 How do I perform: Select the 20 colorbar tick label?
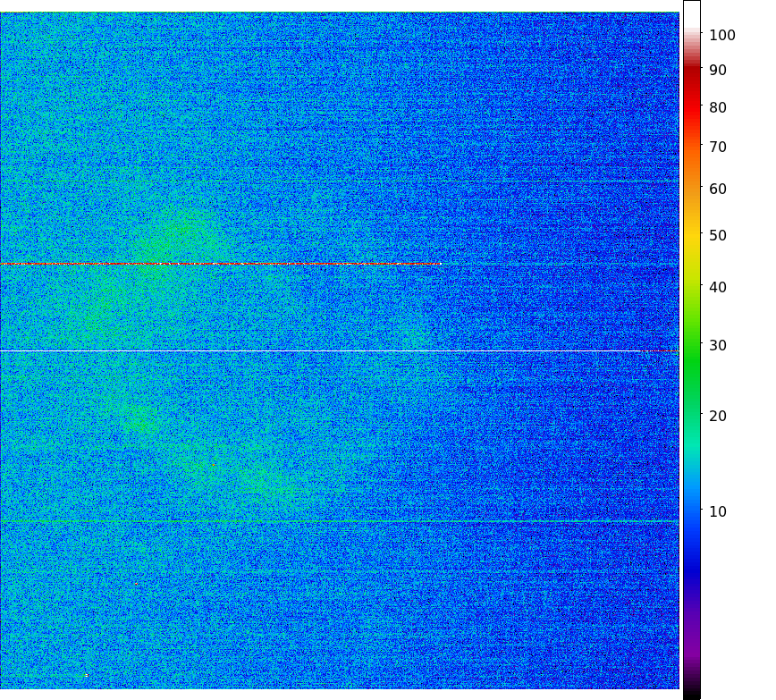coord(717,416)
